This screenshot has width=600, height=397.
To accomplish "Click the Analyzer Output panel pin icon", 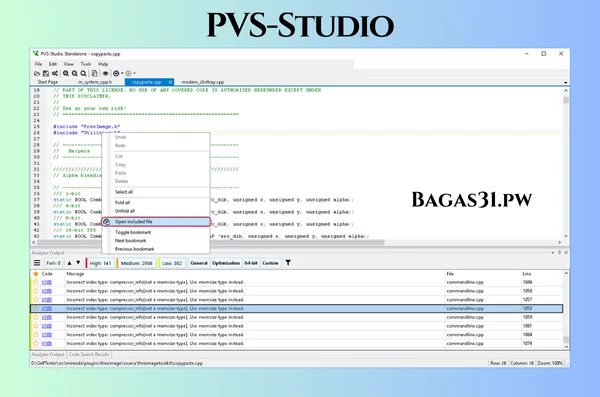I will point(559,253).
